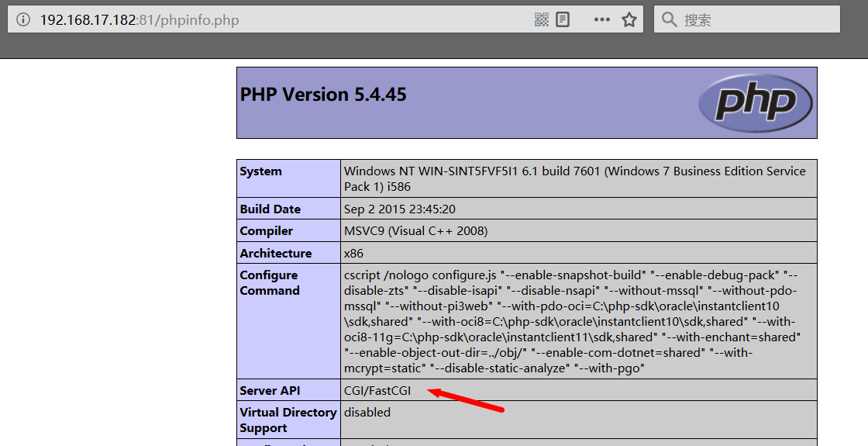Select the System row label
868x446 pixels.
tap(261, 171)
